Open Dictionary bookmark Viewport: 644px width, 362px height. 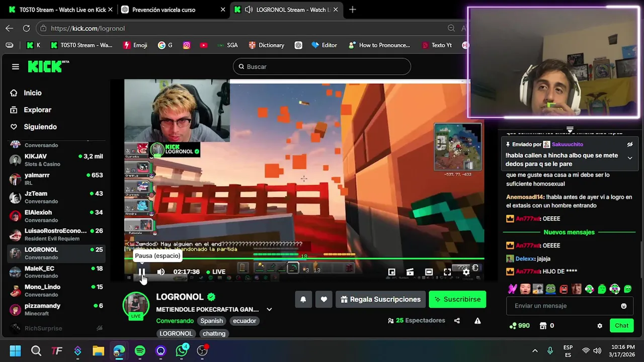[x=266, y=45]
